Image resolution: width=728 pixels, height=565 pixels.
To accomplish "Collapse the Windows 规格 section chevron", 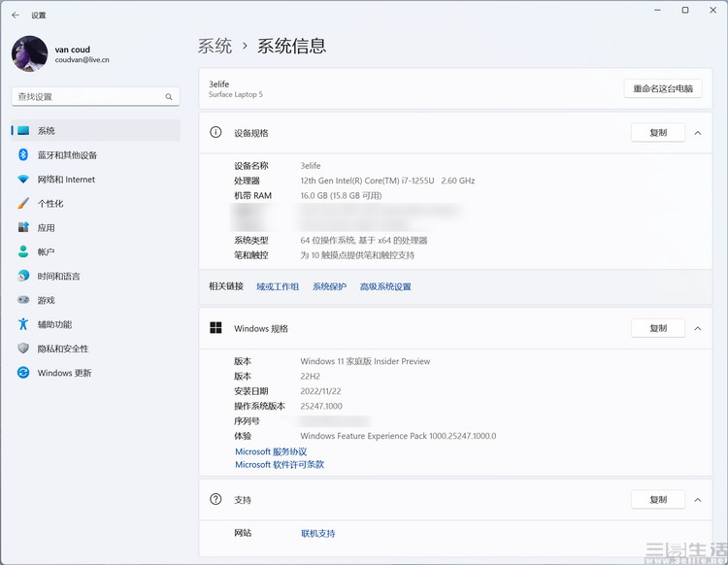I will [697, 328].
